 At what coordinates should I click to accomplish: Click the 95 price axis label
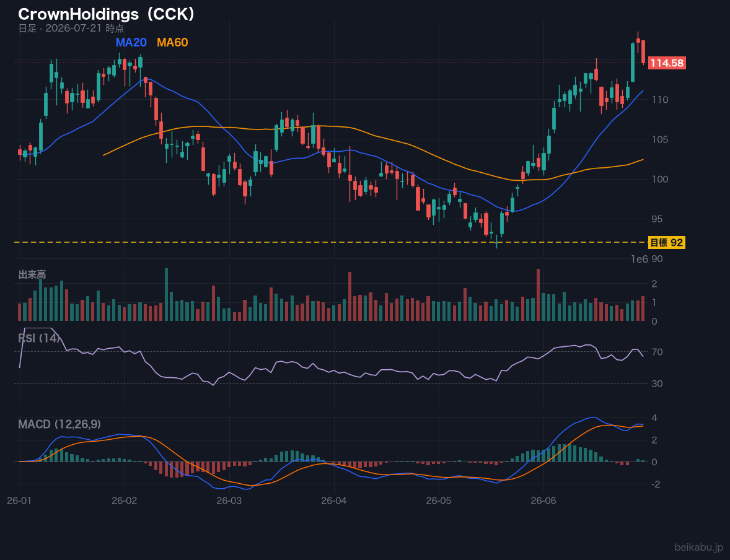click(657, 219)
